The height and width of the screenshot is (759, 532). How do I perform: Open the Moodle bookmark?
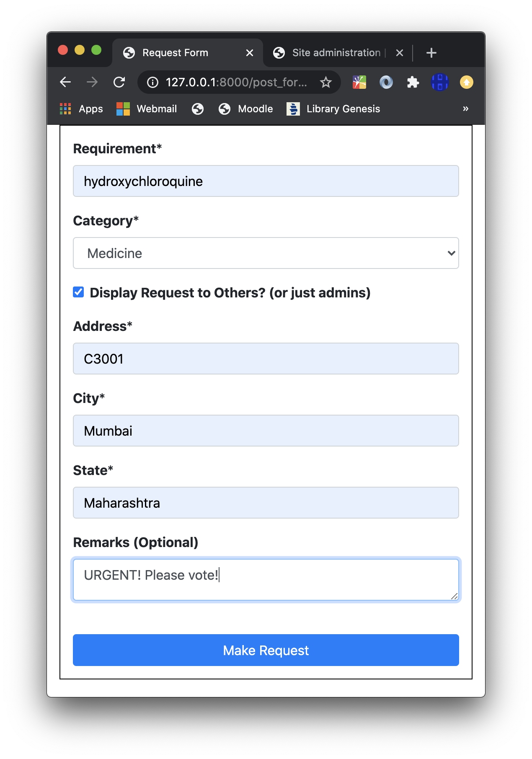245,109
